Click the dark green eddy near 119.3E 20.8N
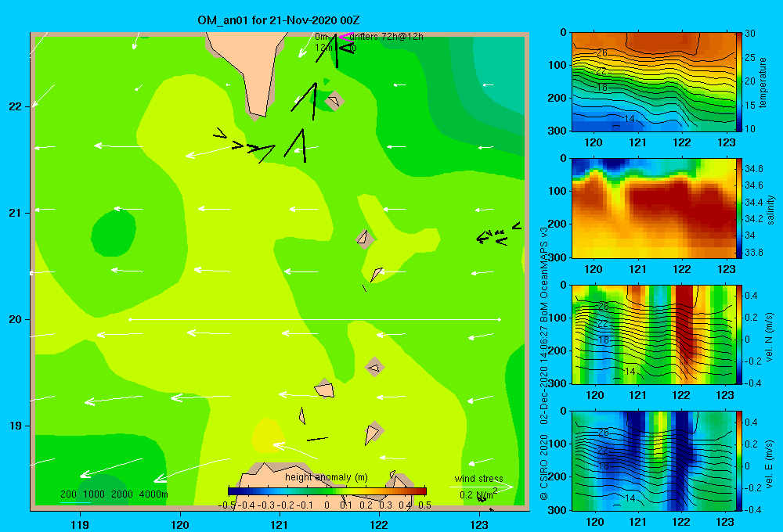Screen dimensions: 783x532 [x=114, y=233]
